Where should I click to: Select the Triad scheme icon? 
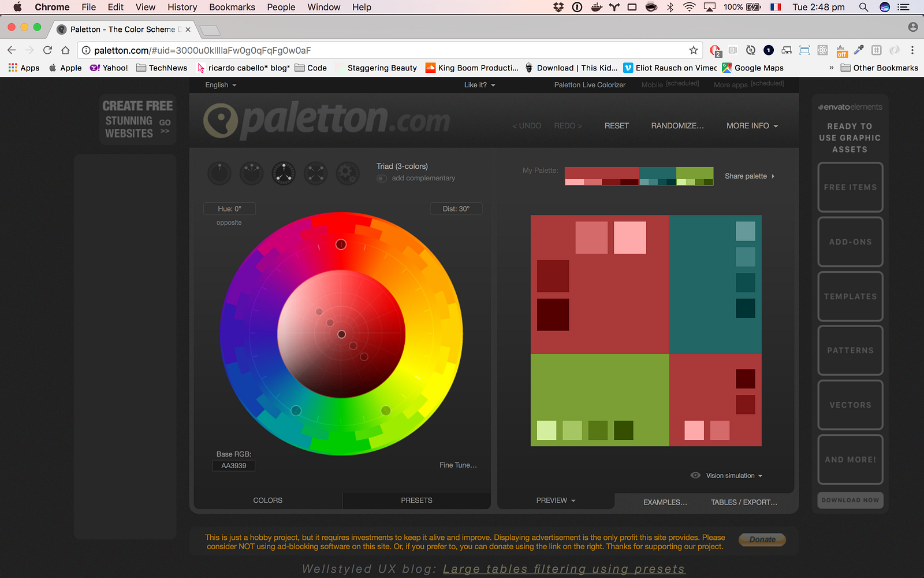[284, 173]
